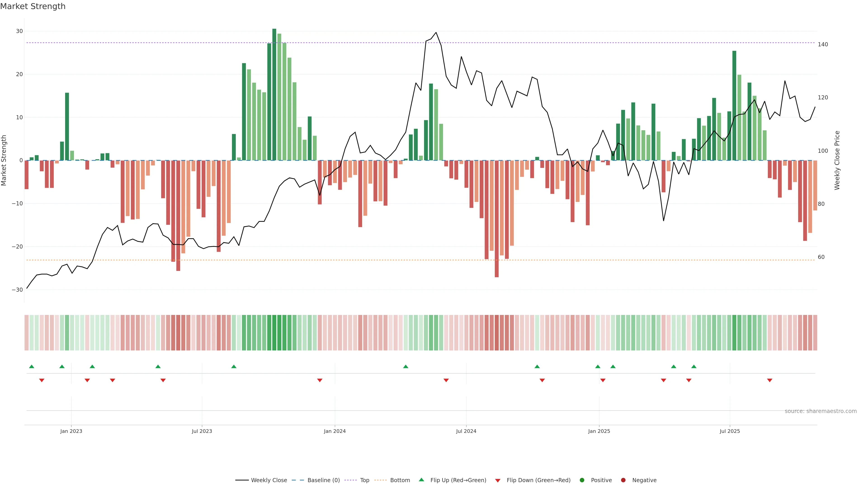Image resolution: width=868 pixels, height=488 pixels.
Task: Click the earliest green flip-up triangle marker
Action: 32,366
